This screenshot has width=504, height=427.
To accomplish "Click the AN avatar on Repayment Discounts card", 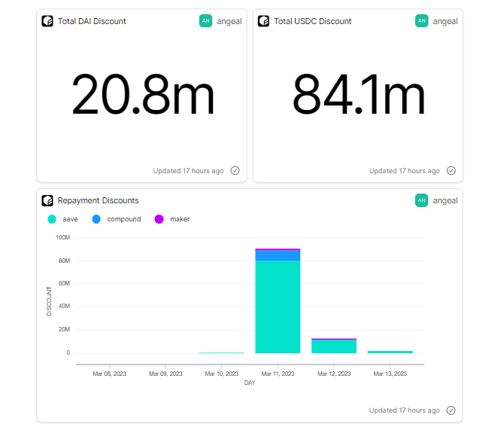I will click(422, 200).
